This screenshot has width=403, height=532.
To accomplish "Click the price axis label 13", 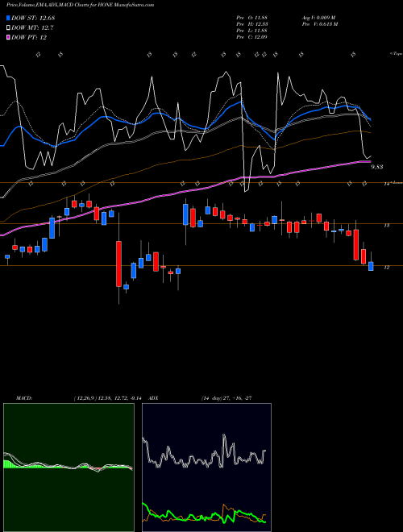I will tap(386, 225).
